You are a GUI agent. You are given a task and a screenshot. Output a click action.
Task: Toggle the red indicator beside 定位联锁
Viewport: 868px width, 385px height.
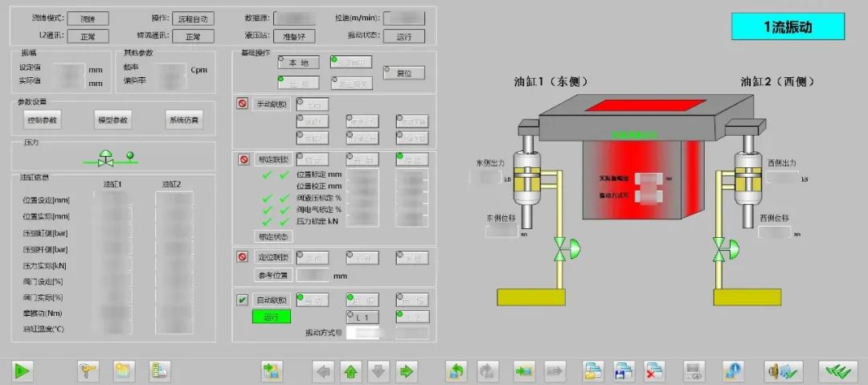pos(243,257)
